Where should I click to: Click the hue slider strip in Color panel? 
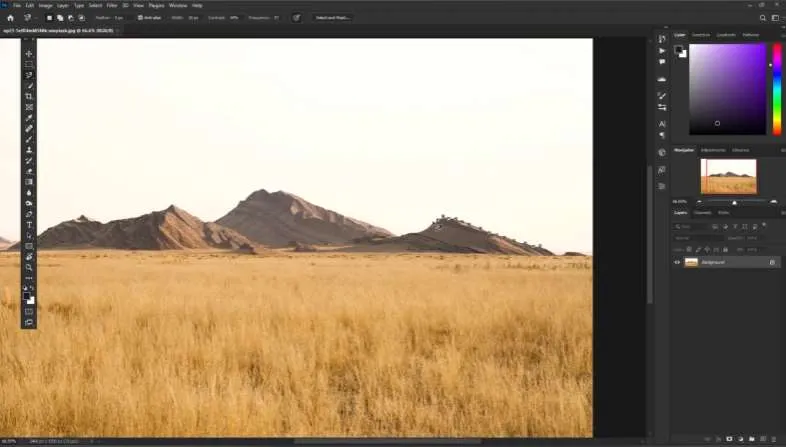tap(776, 88)
